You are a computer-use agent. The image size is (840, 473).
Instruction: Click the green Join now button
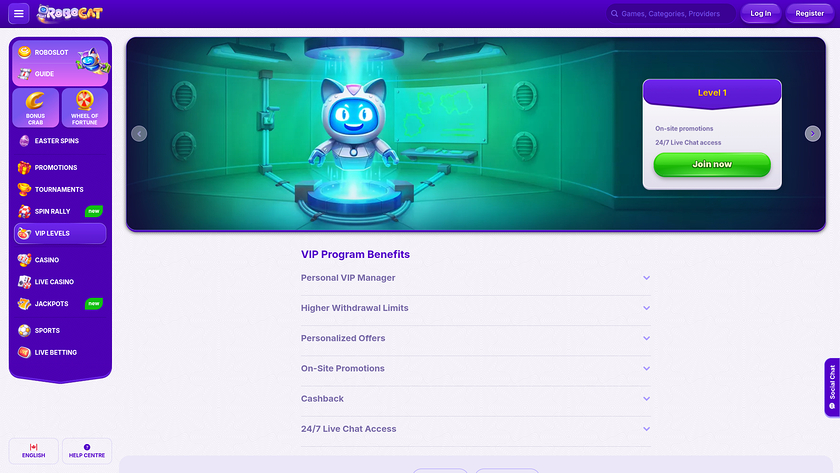pyautogui.click(x=712, y=164)
